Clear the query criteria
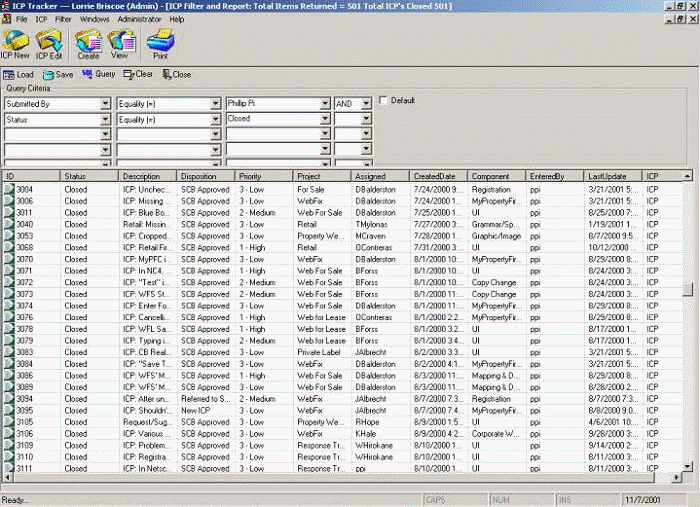Viewport: 700px width, 507px height. pyautogui.click(x=138, y=75)
